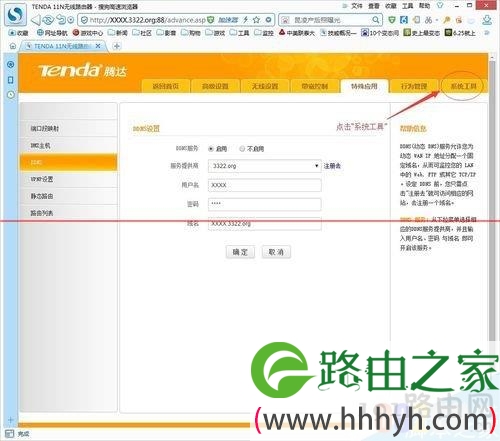The image size is (500, 441).
Task: Select UPNP设置 in the left menu
Action: point(68,179)
